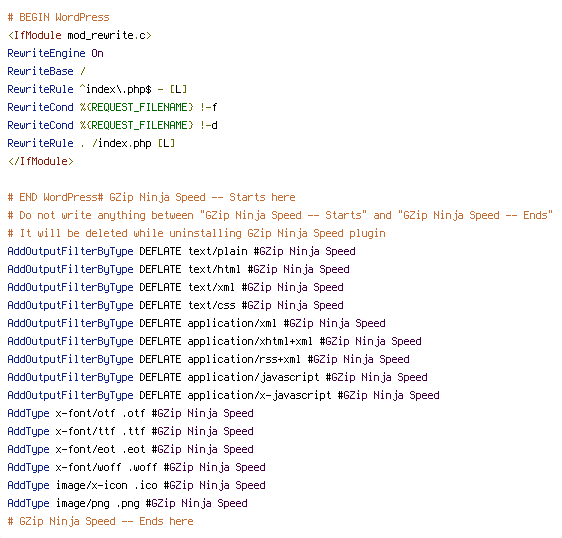Click RewriteCond REQUEST_FILENAME !-d line
This screenshot has width=562, height=538.
(113, 125)
